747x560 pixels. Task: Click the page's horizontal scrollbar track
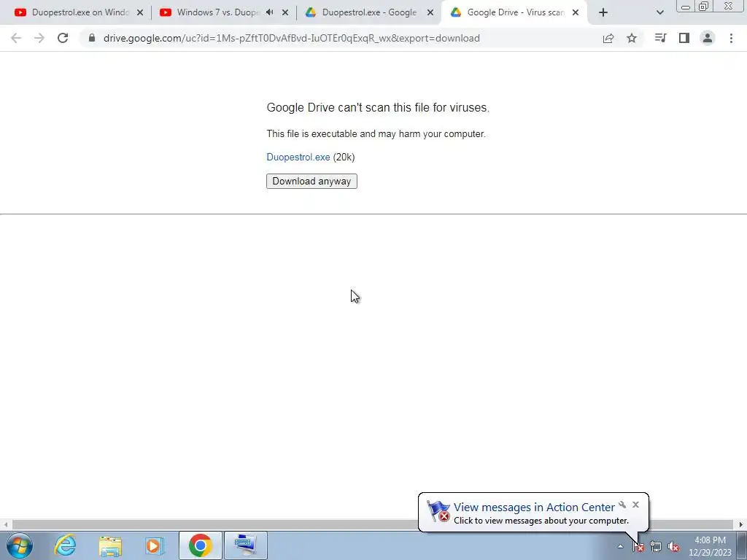point(373,524)
